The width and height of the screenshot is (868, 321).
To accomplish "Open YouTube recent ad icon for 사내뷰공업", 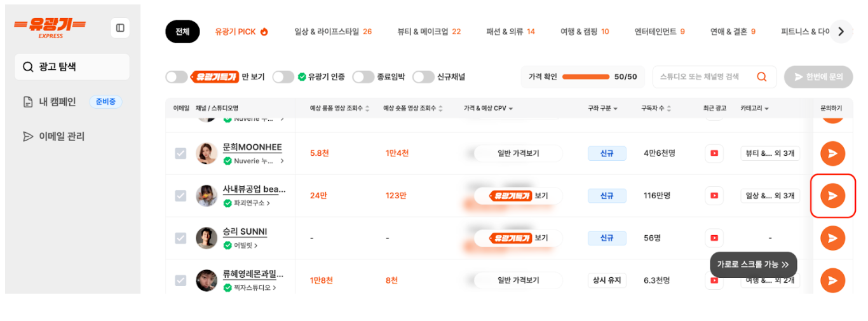I will (714, 195).
